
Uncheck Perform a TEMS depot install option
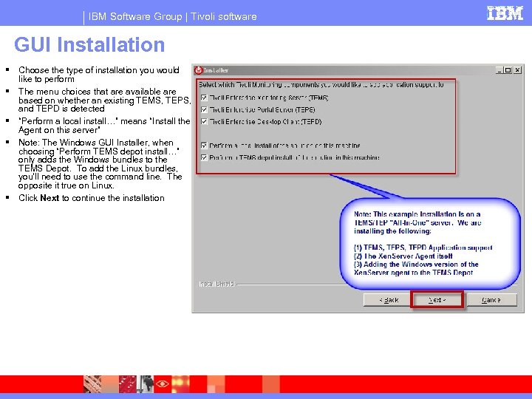tap(204, 157)
